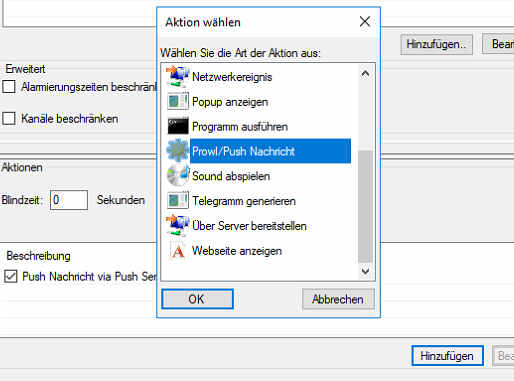Confirm the dialog with OK
This screenshot has width=514, height=381.
tap(197, 299)
